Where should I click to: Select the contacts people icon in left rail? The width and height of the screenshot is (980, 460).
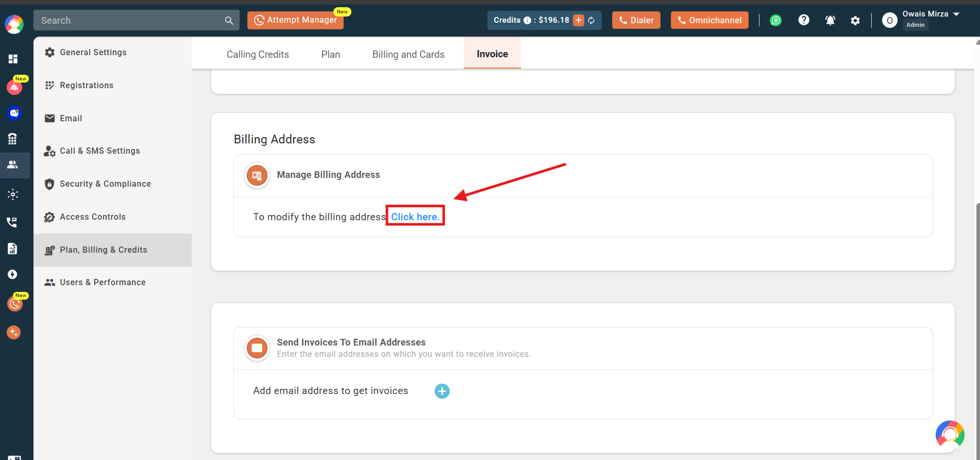coord(13,165)
